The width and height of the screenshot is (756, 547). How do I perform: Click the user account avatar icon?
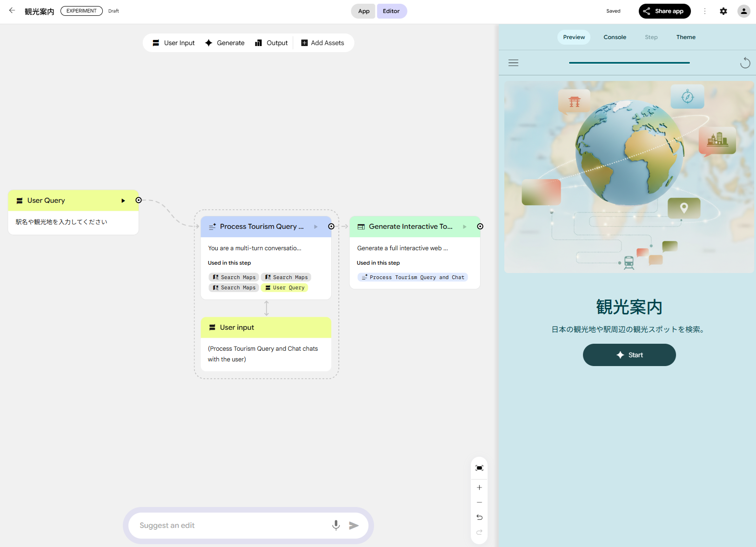tap(743, 11)
